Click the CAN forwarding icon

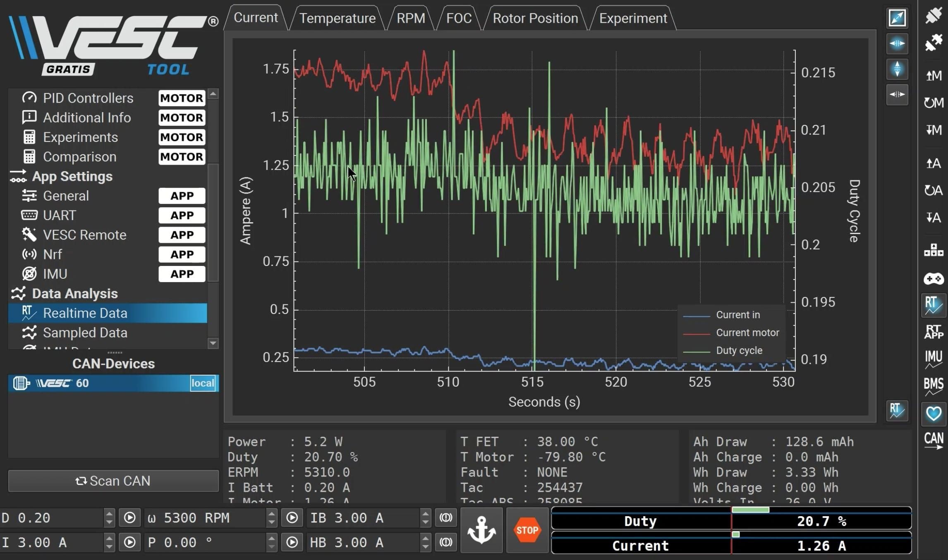pyautogui.click(x=933, y=441)
